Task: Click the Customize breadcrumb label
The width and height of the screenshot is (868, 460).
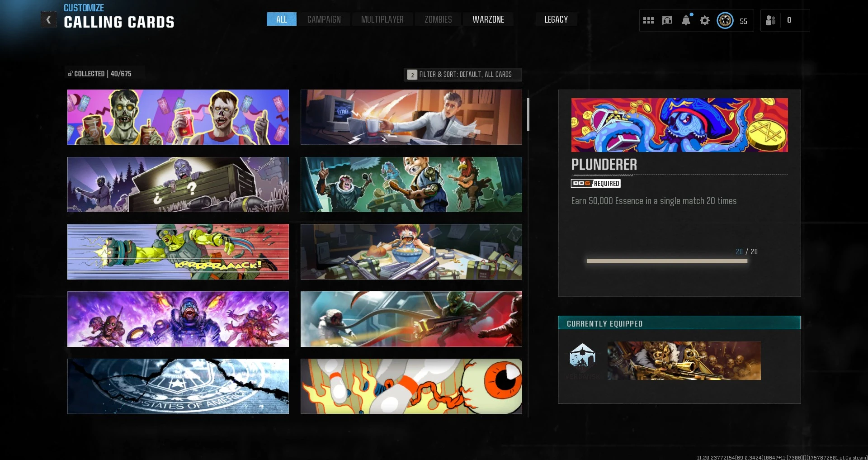Action: pyautogui.click(x=84, y=8)
